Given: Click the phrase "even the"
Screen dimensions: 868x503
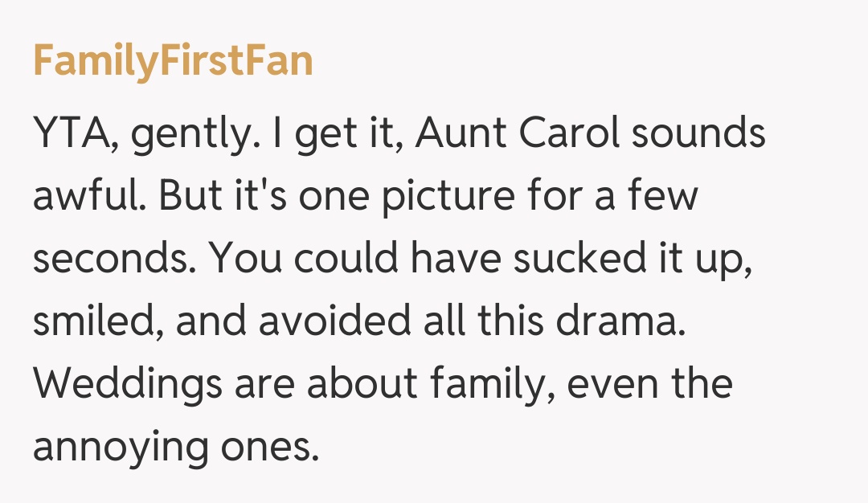Looking at the screenshot, I should (649, 382).
